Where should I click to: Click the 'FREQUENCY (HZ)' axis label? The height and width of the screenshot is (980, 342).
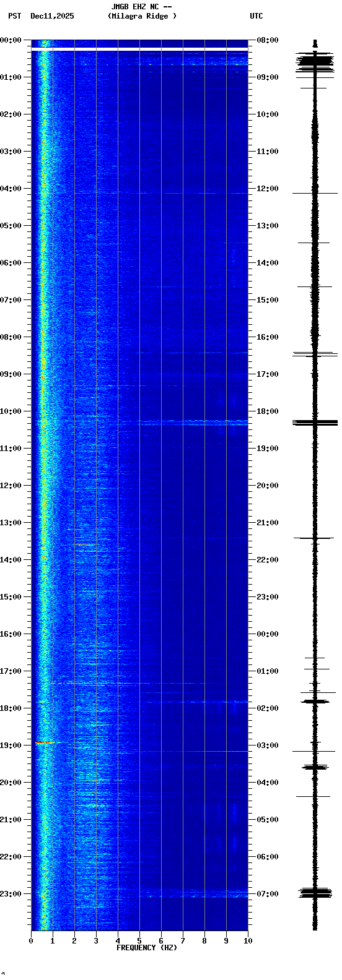click(147, 948)
